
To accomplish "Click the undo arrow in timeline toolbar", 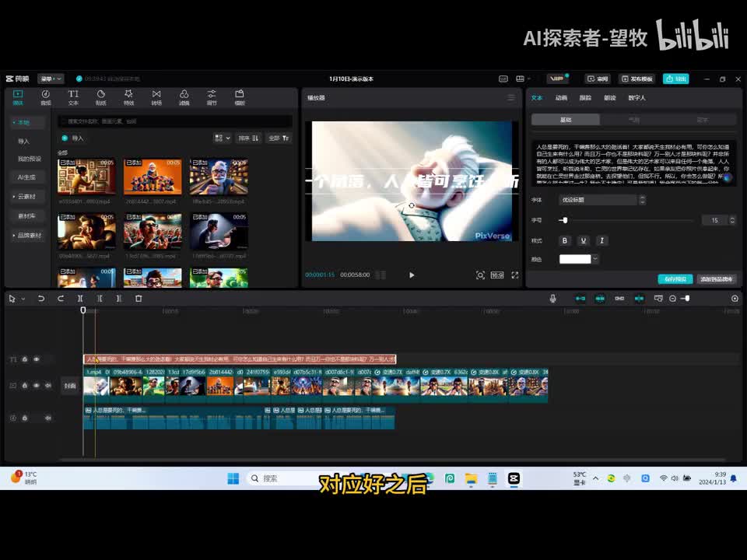I will (41, 299).
